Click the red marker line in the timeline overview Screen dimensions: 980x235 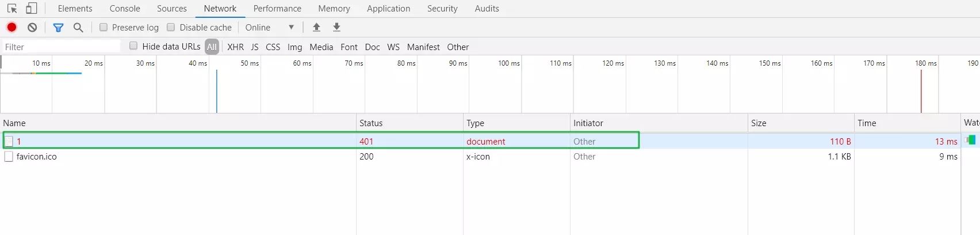921,91
